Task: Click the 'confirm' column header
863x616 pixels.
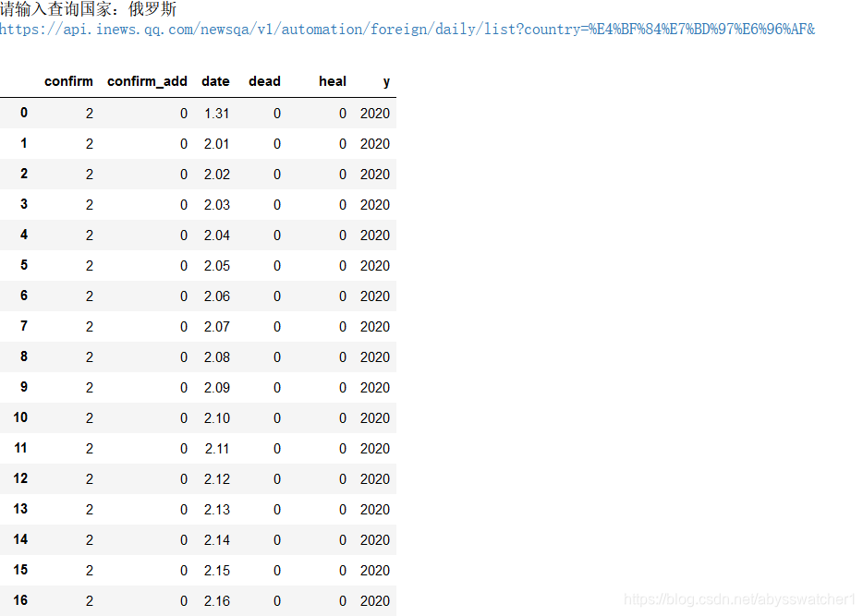Action: 68,81
